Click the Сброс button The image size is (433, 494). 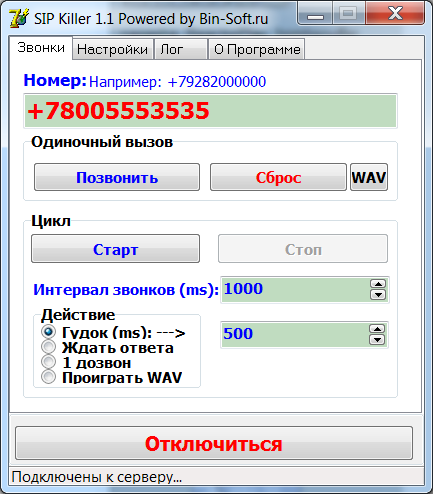[278, 177]
